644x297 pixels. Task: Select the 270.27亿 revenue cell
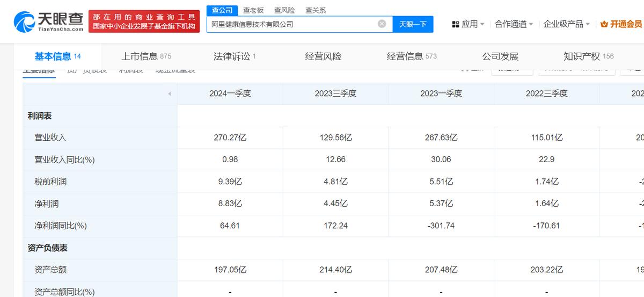[x=230, y=137]
